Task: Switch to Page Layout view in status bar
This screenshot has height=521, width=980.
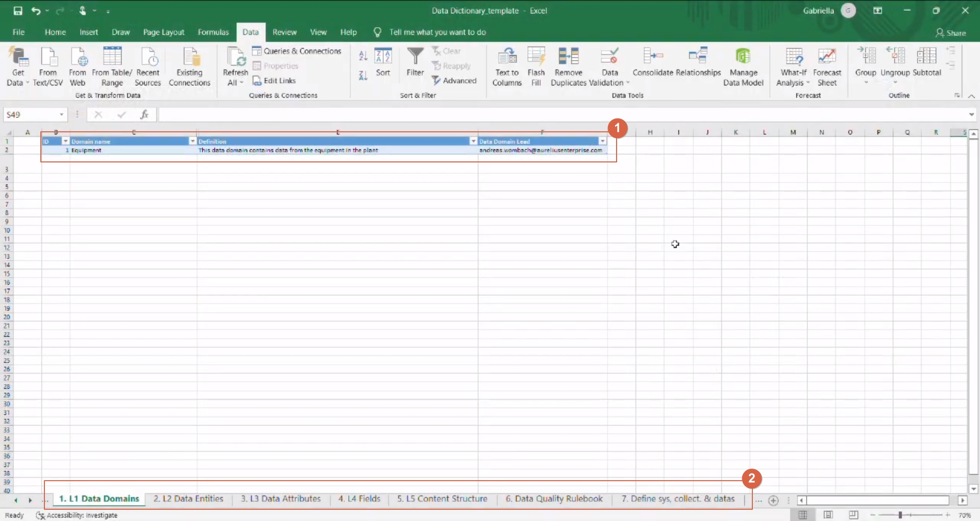Action: 828,515
